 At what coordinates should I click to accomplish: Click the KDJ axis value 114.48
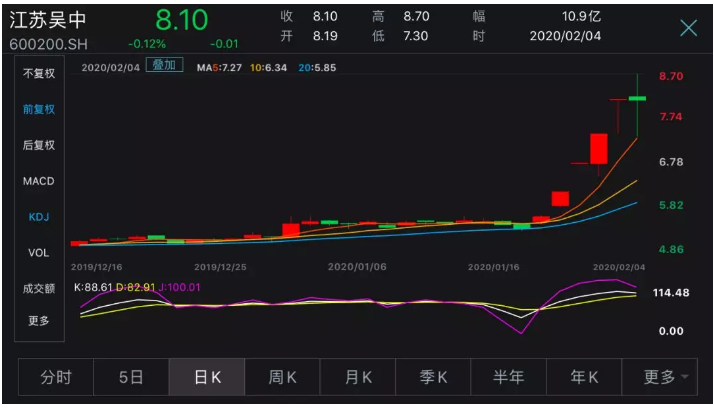(671, 293)
